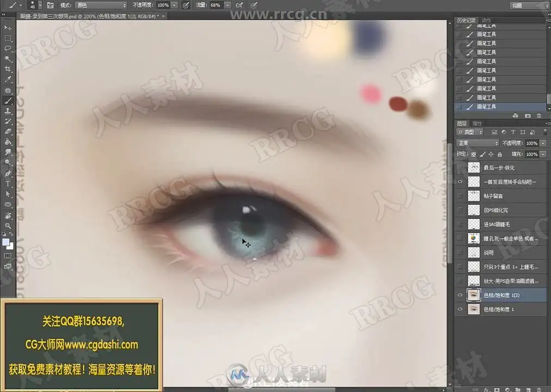Select the Move tool
Image resolution: width=551 pixels, height=392 pixels.
8,27
